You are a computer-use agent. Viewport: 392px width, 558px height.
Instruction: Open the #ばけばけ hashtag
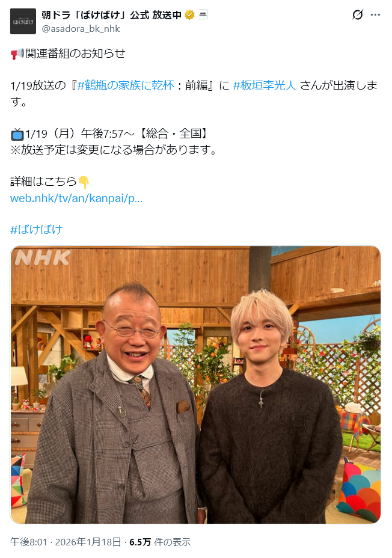pyautogui.click(x=37, y=230)
